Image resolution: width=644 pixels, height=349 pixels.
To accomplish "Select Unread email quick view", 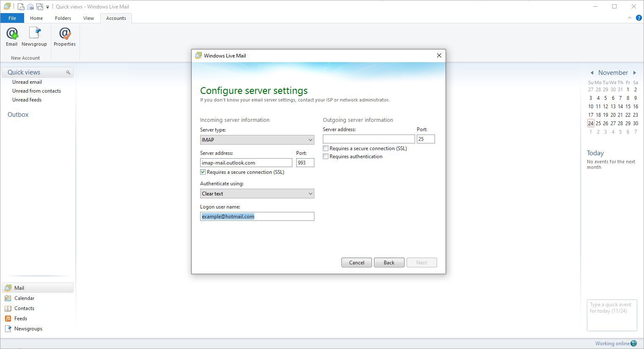I will [x=27, y=82].
